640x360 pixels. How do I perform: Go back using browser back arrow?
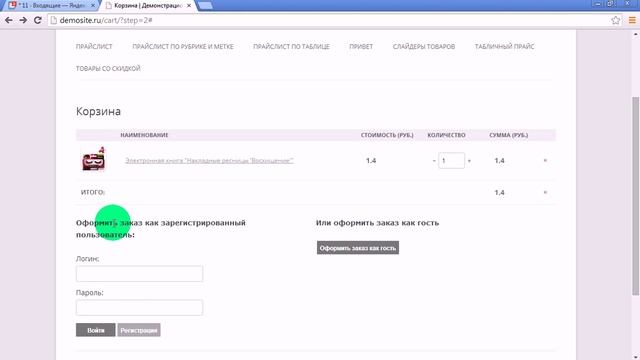9,20
